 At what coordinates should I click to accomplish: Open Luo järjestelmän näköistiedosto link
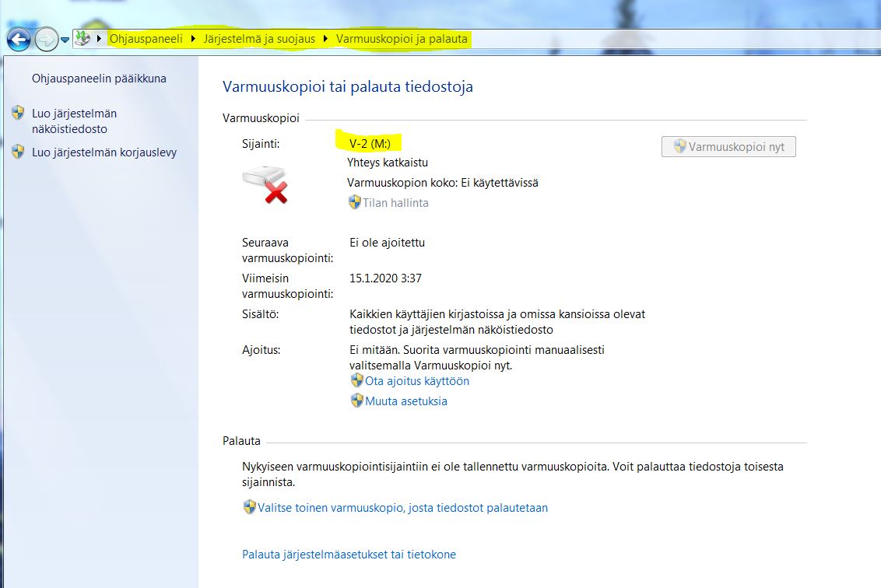point(74,121)
